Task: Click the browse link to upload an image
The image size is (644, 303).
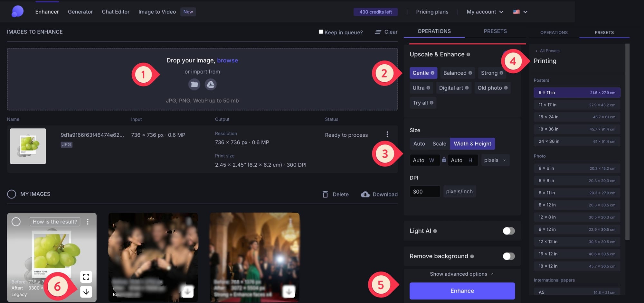Action: (x=228, y=60)
